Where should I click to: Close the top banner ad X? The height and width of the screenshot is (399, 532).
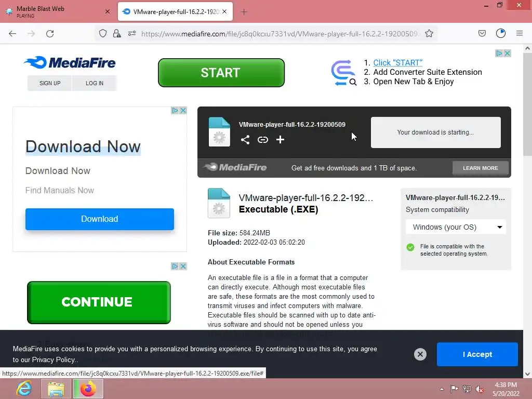pos(507,54)
